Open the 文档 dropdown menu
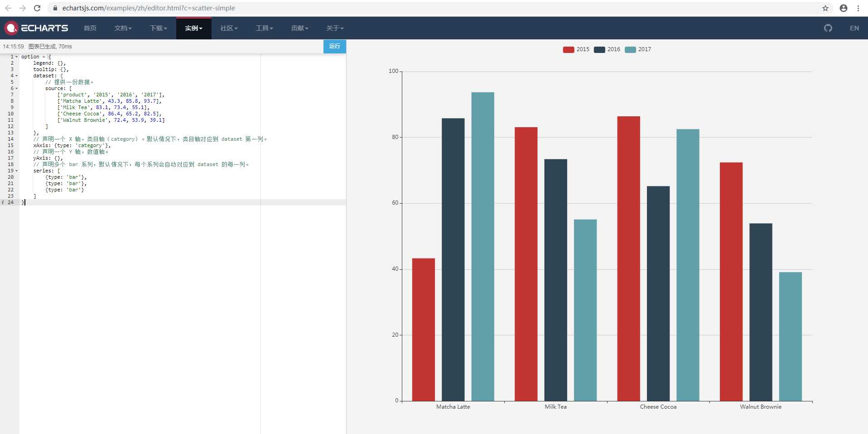Image resolution: width=868 pixels, height=434 pixels. pos(123,28)
